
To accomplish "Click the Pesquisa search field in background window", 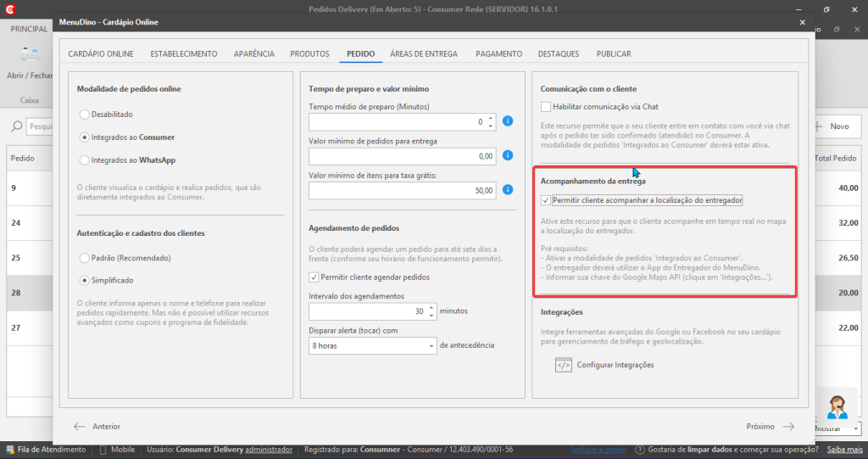I will pyautogui.click(x=41, y=126).
